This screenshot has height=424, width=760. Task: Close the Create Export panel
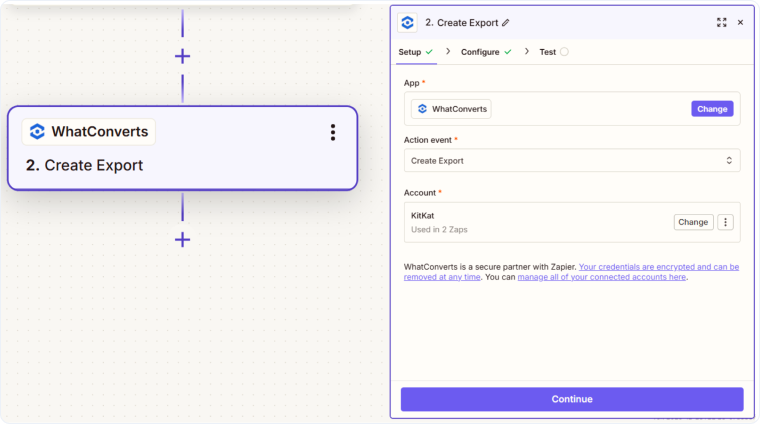point(740,22)
